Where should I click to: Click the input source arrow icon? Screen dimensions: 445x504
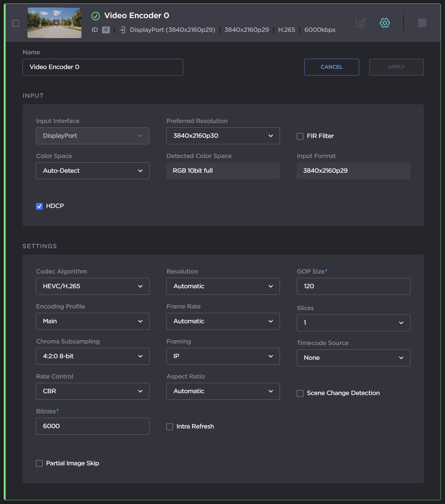pyautogui.click(x=122, y=30)
